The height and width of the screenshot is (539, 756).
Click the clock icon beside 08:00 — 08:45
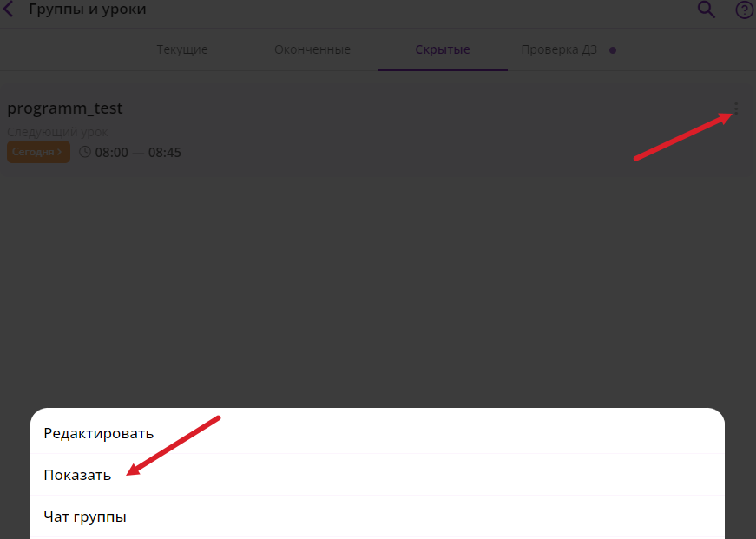[85, 152]
